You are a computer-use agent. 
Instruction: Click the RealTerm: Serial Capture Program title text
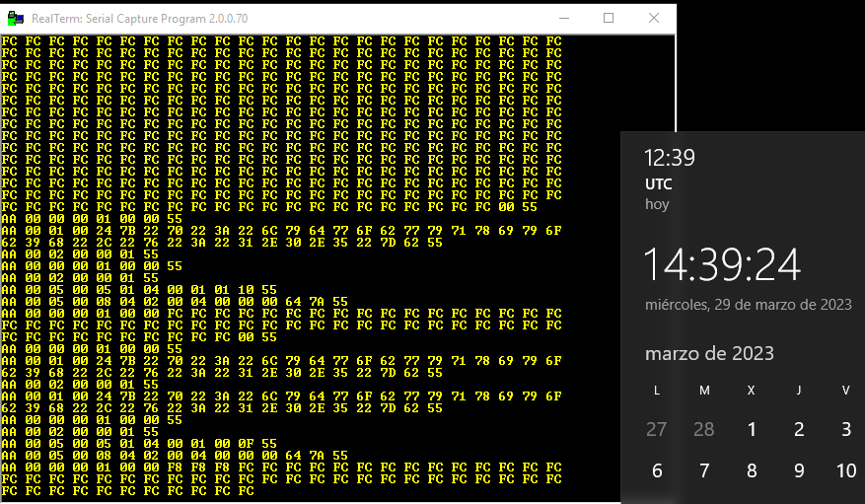pos(140,18)
